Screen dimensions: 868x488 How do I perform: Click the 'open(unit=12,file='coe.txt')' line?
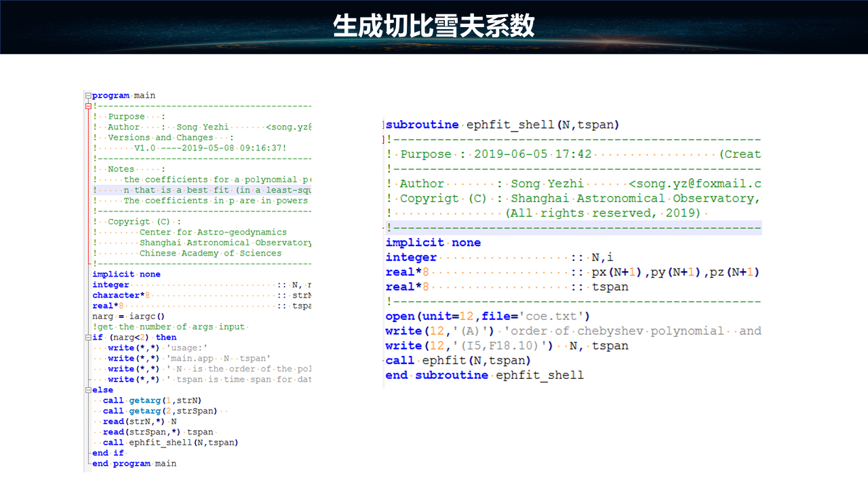[488, 317]
